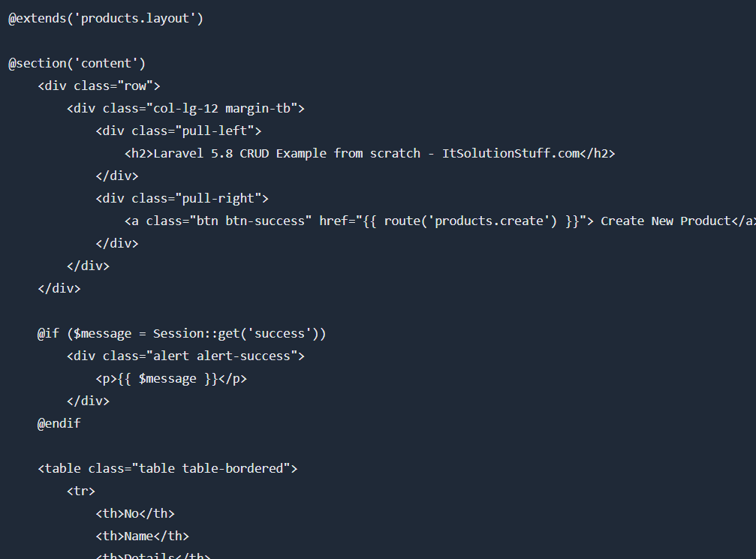Place cursor on div class="row" line
Image resolution: width=756 pixels, height=559 pixels.
coord(99,86)
